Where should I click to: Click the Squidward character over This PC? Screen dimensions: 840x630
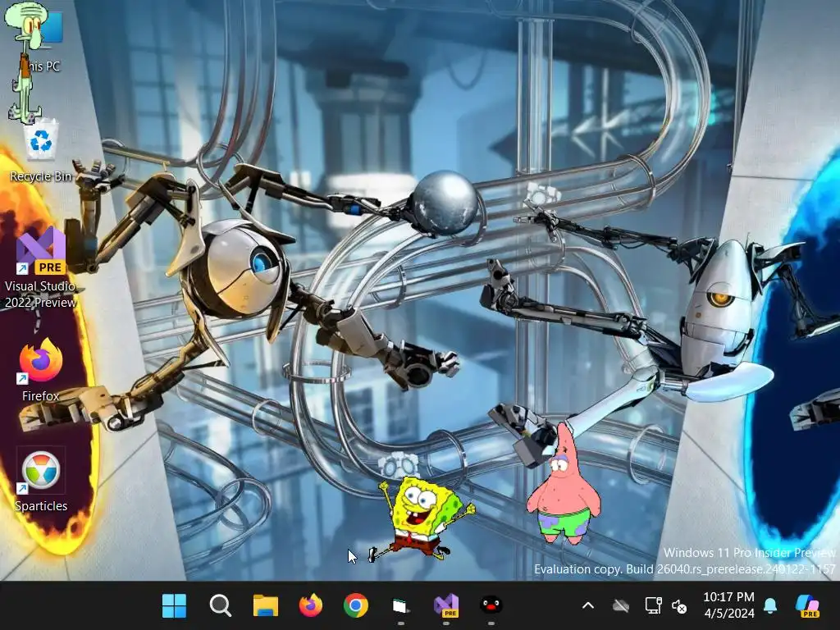point(27,62)
